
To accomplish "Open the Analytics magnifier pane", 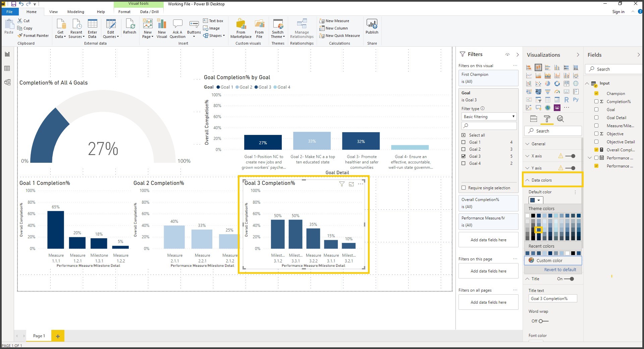I will coord(560,119).
